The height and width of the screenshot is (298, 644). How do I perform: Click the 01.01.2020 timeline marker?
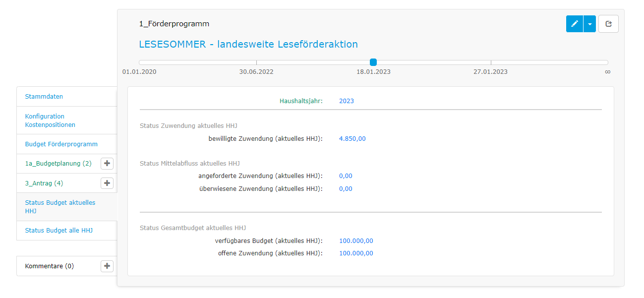pyautogui.click(x=139, y=71)
